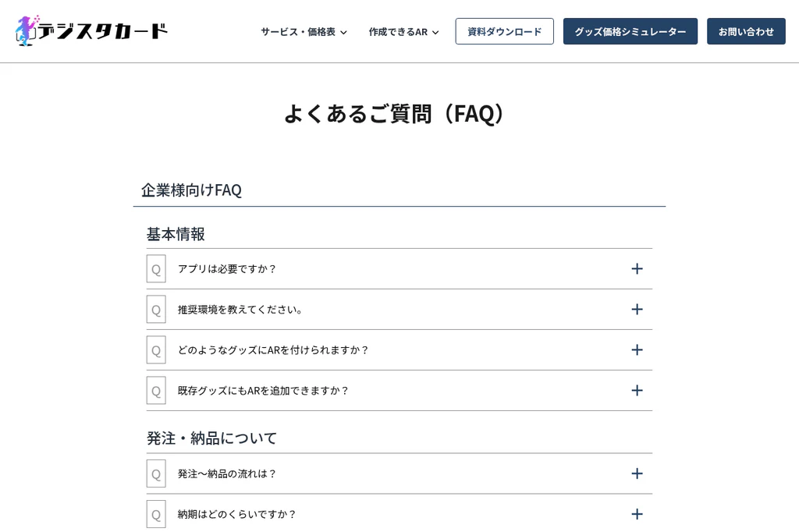Click the よくあるご質問（FAQ） page title
The height and width of the screenshot is (532, 799).
coord(393,113)
